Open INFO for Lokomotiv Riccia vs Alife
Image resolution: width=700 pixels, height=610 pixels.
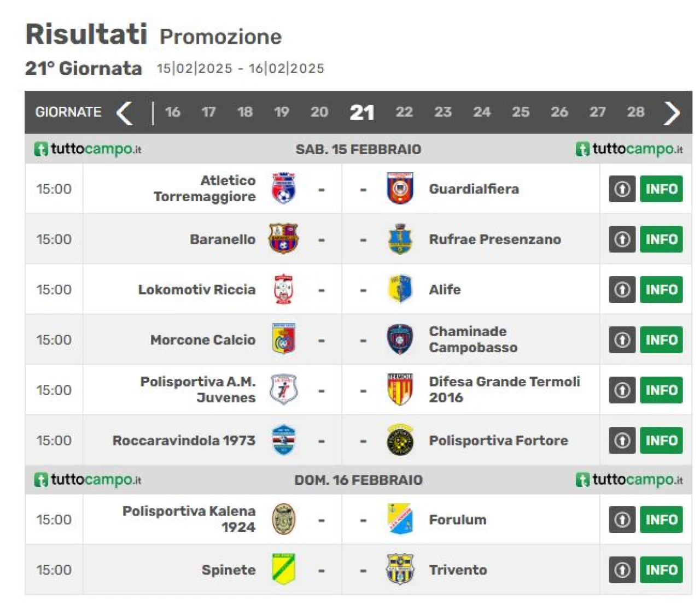661,289
